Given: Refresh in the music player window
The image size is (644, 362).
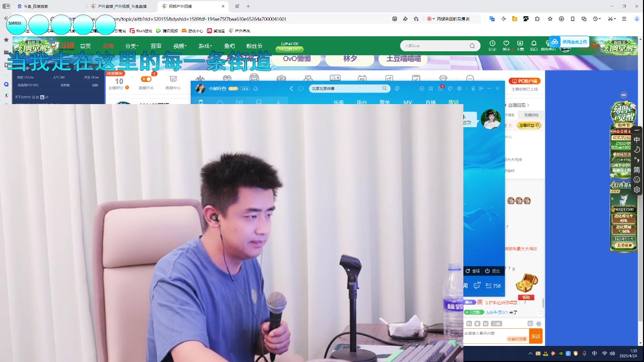Looking at the screenshot, I should click(x=301, y=88).
